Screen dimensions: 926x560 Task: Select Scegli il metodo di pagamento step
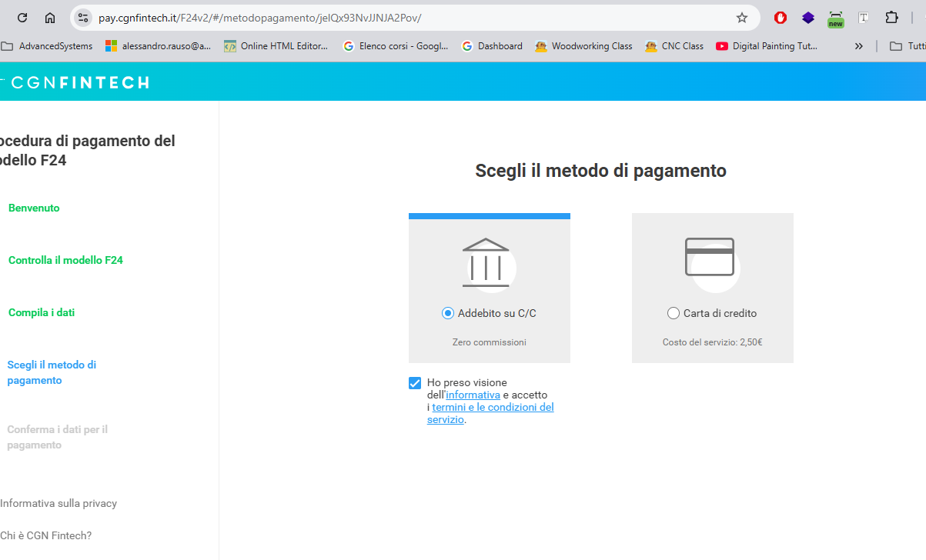(x=52, y=372)
